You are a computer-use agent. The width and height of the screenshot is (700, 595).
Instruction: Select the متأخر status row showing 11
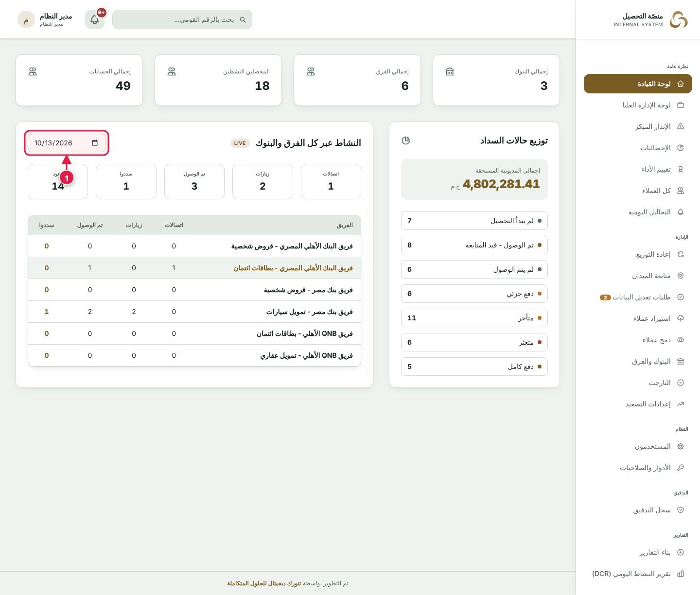pos(474,318)
